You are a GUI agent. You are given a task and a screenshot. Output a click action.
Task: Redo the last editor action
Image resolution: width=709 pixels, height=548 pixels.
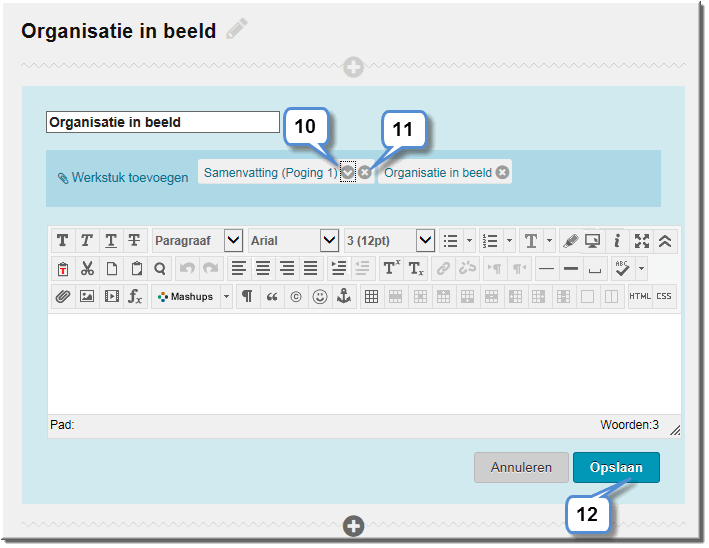click(211, 269)
